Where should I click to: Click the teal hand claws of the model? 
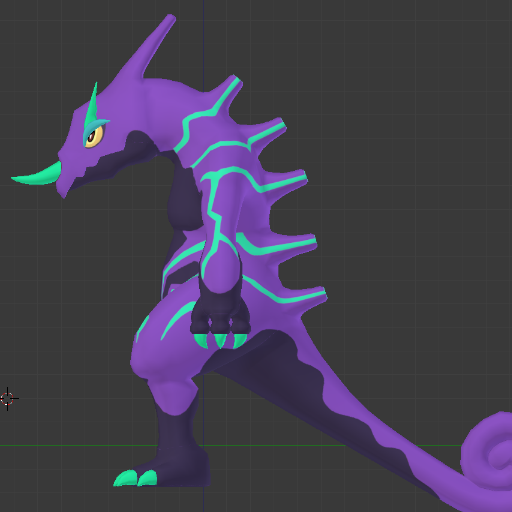(220, 341)
